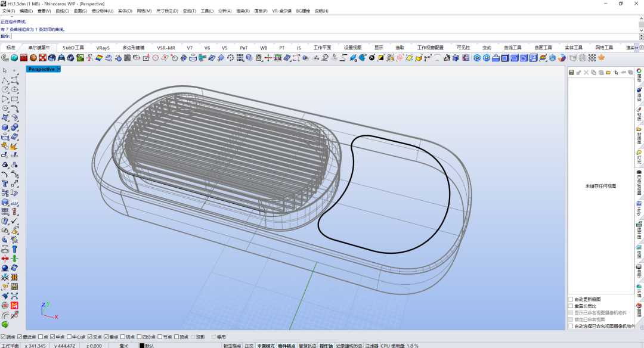644x348 pixels.
Task: Toggle the 垂点 osnap checkbox
Action: 106,337
